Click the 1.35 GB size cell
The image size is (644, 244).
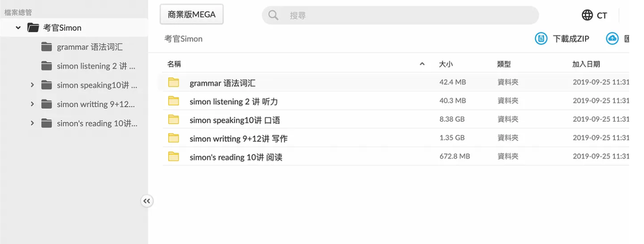452,138
